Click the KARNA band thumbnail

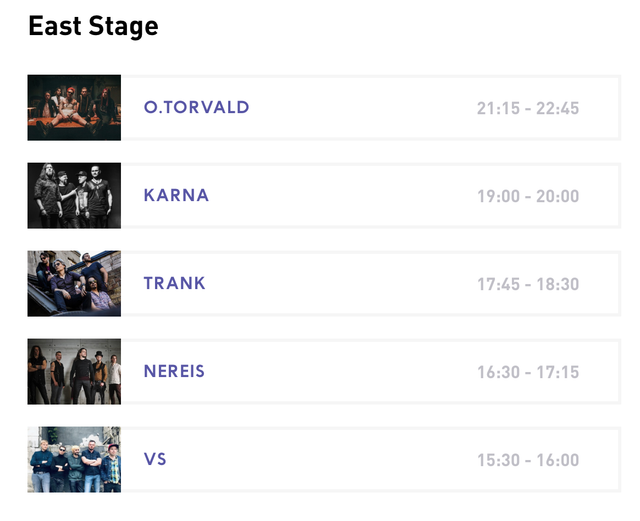tap(74, 196)
